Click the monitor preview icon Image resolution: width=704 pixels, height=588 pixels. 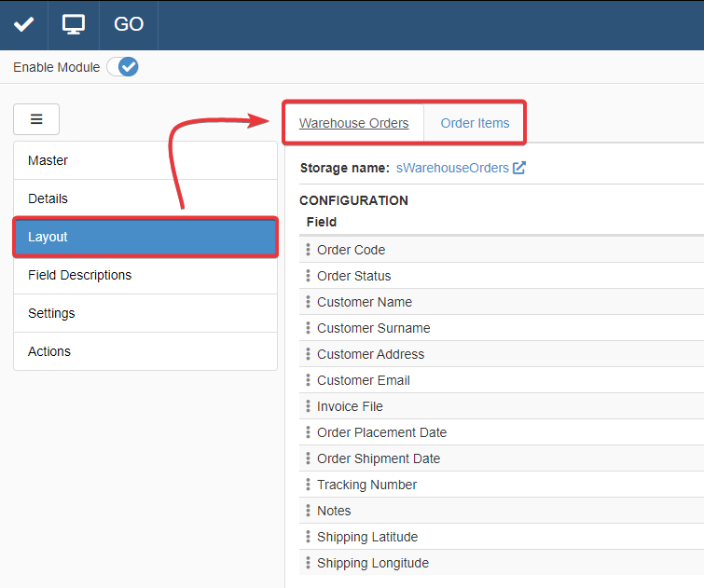74,24
